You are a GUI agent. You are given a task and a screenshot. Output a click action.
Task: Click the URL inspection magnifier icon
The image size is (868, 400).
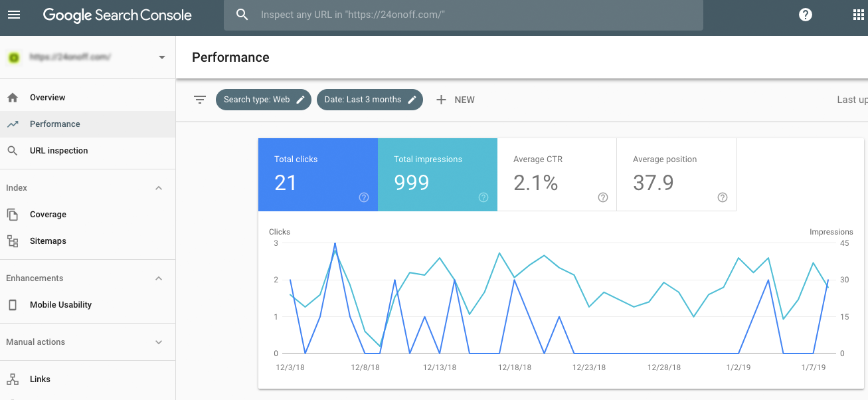click(x=13, y=151)
